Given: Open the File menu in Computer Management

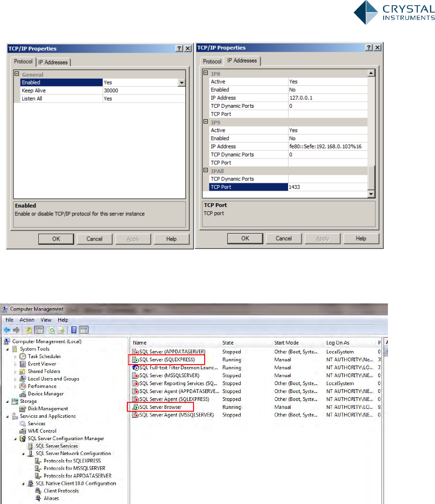Looking at the screenshot, I should pos(9,320).
